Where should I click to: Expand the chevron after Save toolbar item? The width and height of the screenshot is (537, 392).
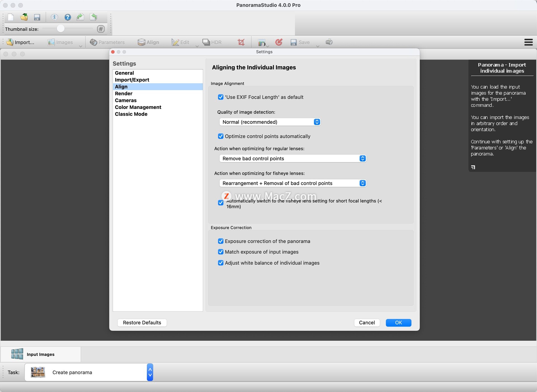tap(318, 46)
